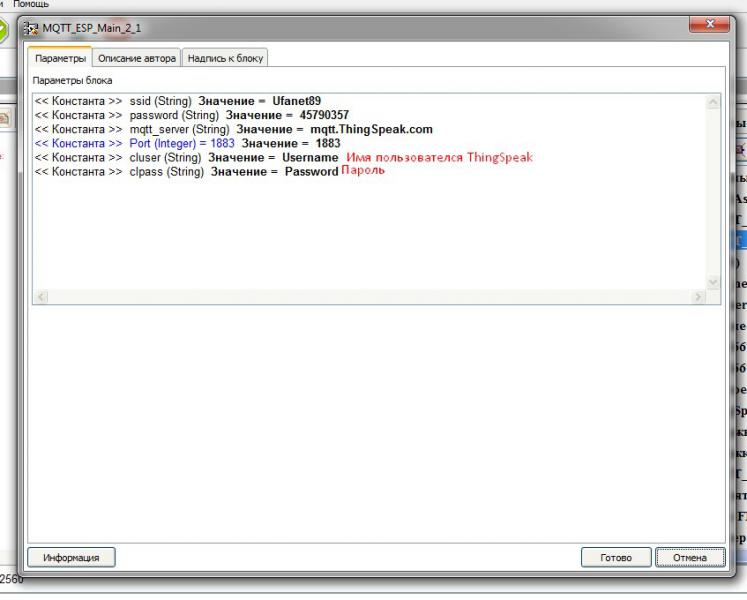This screenshot has width=747, height=600.
Task: Switch to the Параметры tab
Action: 60,58
